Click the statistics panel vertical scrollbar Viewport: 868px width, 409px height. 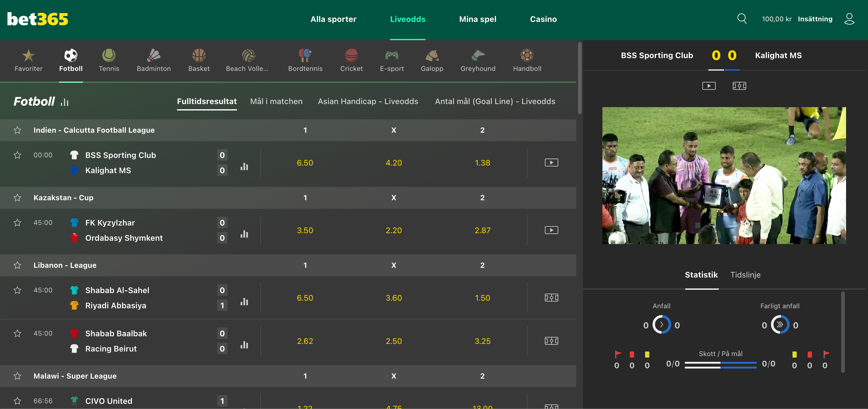pyautogui.click(x=842, y=332)
